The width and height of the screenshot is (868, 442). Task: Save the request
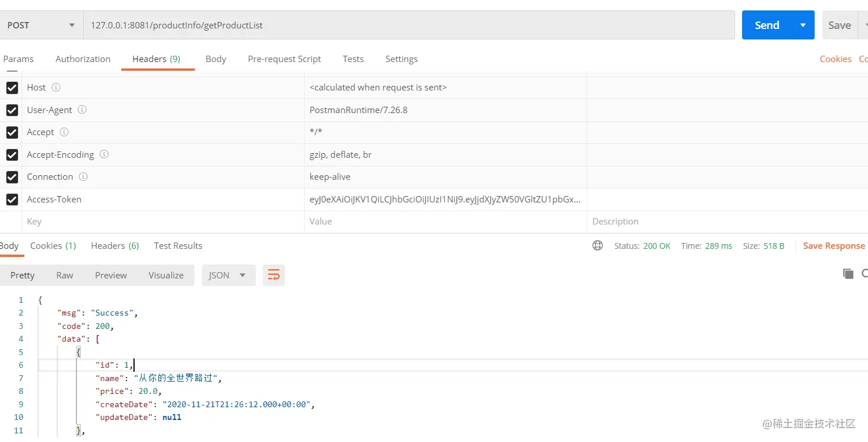pos(839,25)
